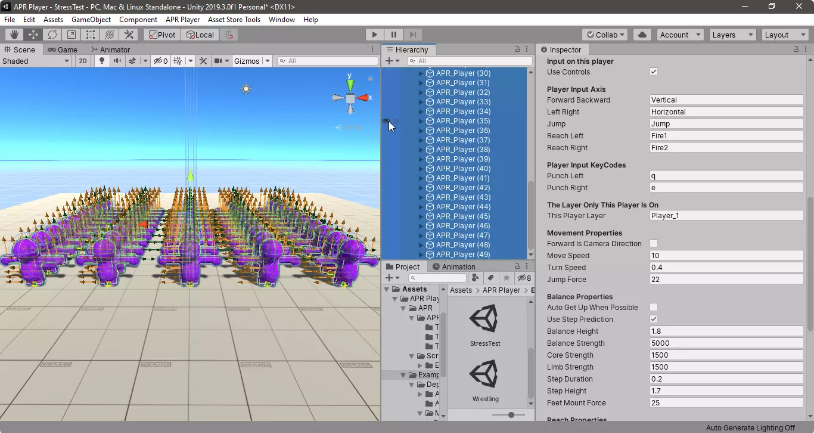Lock the Inspector panel
814x433 pixels.
(796, 49)
